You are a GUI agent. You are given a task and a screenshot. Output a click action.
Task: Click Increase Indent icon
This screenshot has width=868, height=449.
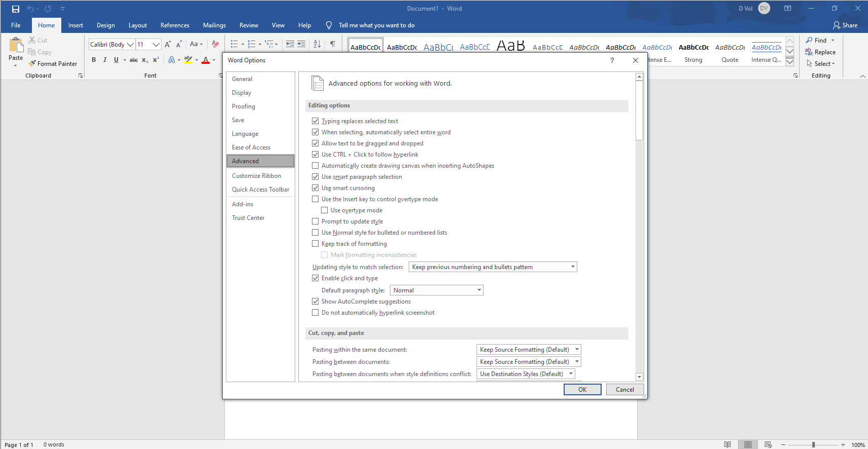click(301, 44)
